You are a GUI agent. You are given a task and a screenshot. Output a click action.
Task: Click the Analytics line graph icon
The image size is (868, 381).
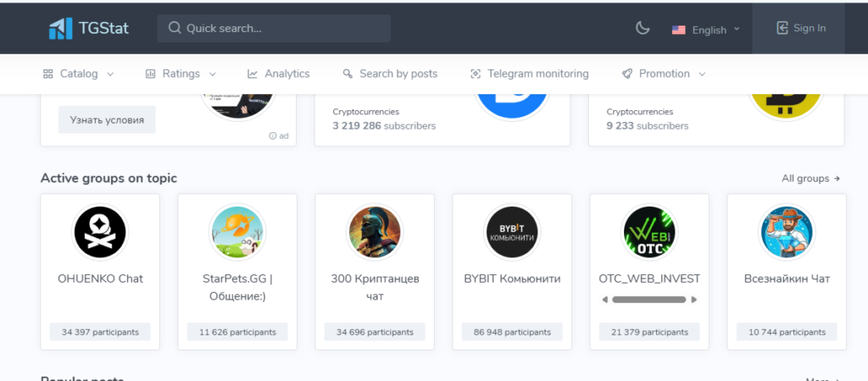coord(253,74)
